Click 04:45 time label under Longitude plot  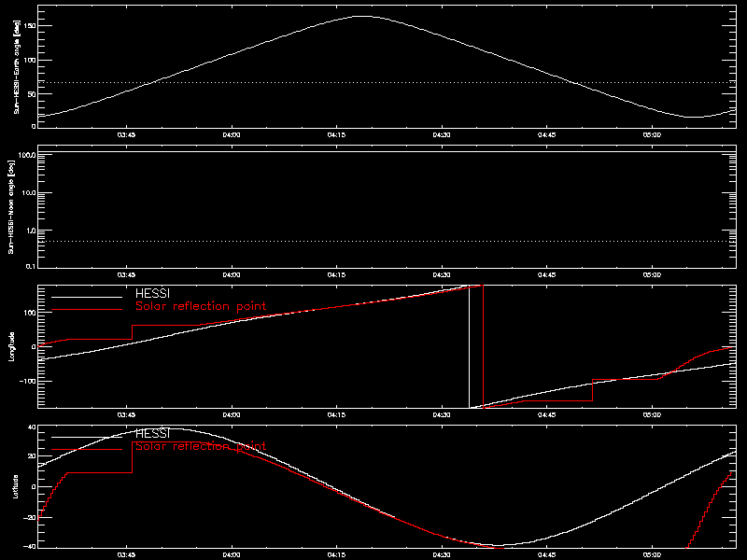[546, 415]
